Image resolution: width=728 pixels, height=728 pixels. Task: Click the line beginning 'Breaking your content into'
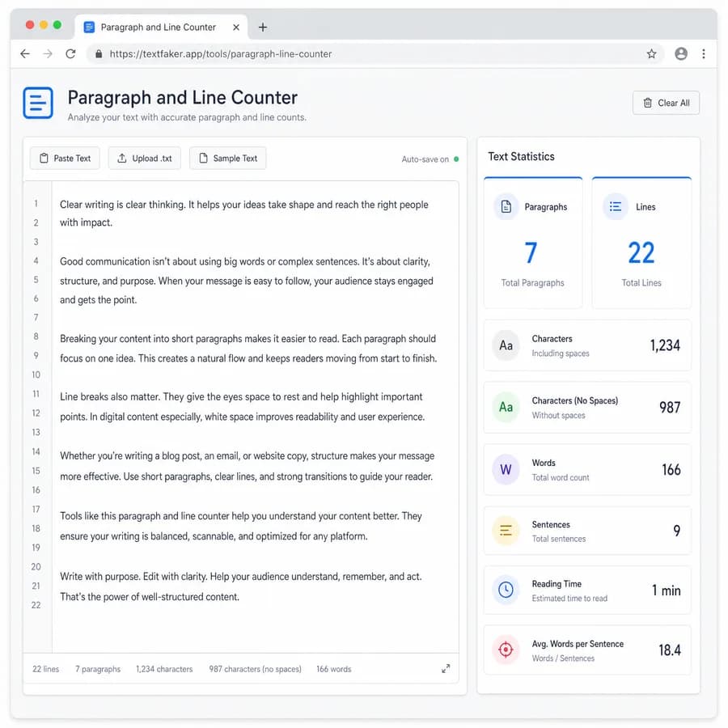pos(248,338)
